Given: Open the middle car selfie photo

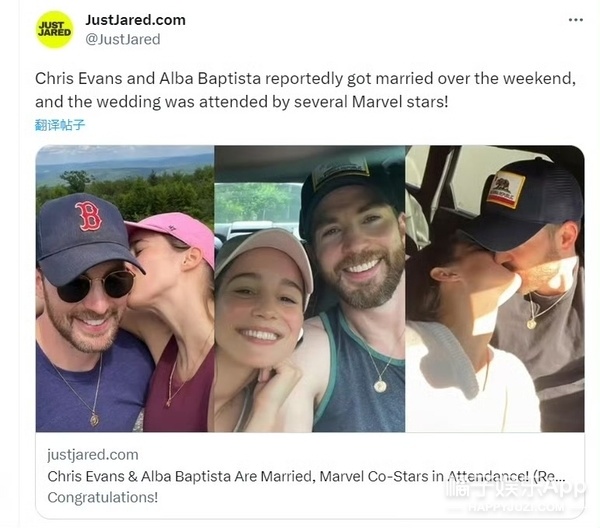Looking at the screenshot, I should click(x=310, y=288).
